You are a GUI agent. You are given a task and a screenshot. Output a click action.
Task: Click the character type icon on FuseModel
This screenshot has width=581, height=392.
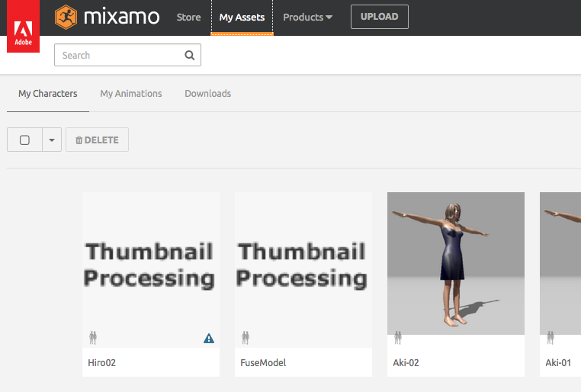pos(246,338)
